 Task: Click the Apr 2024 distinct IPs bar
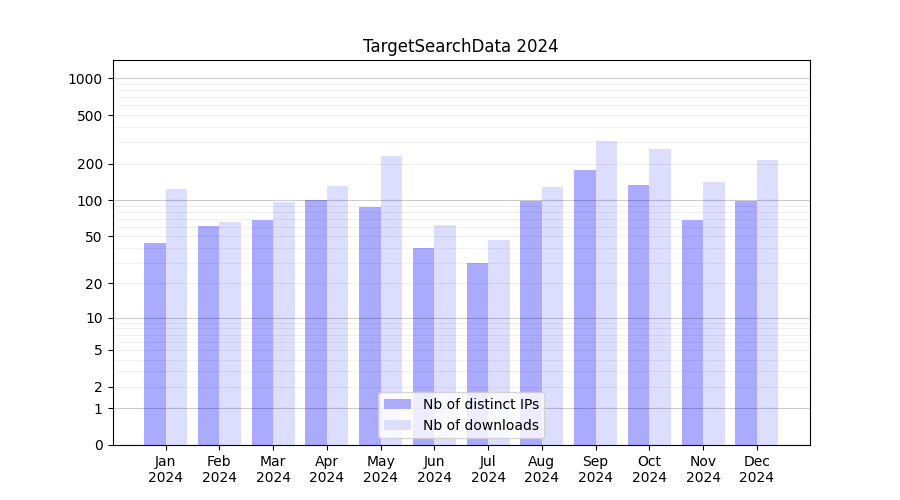pyautogui.click(x=316, y=322)
